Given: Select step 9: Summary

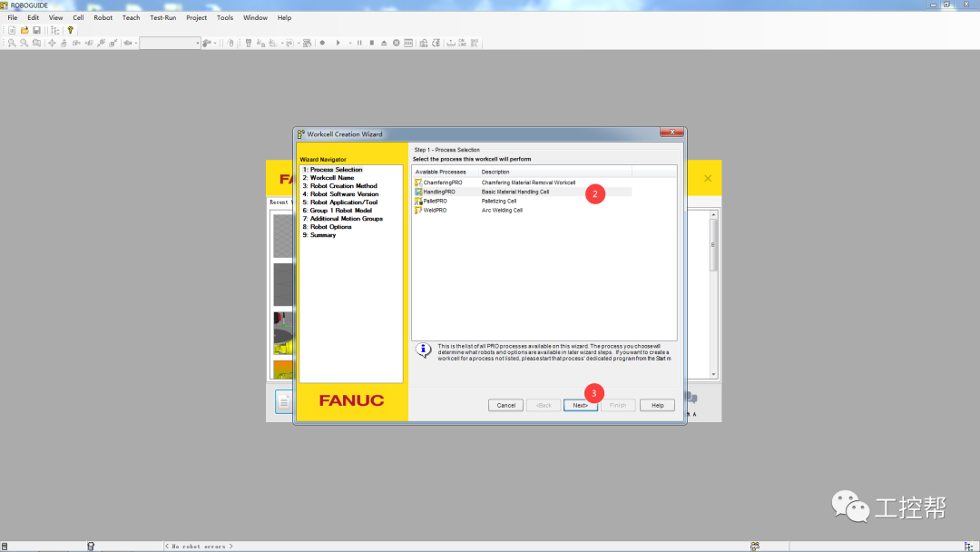Looking at the screenshot, I should click(319, 234).
